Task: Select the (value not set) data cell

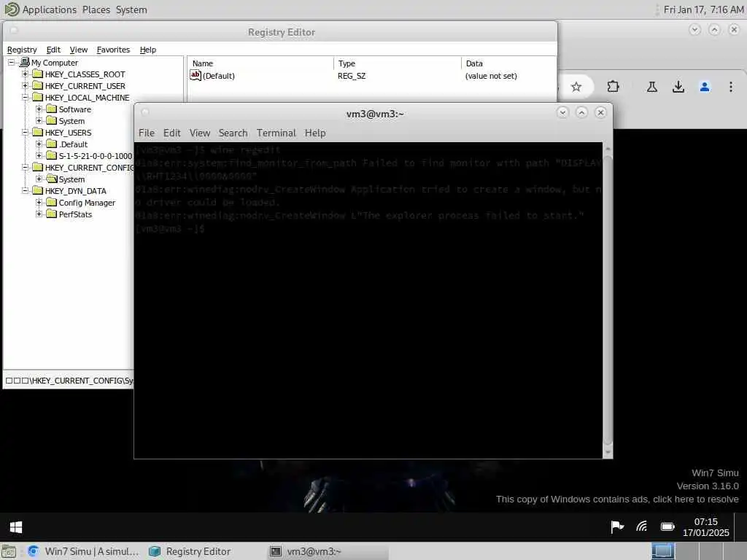Action: (491, 76)
